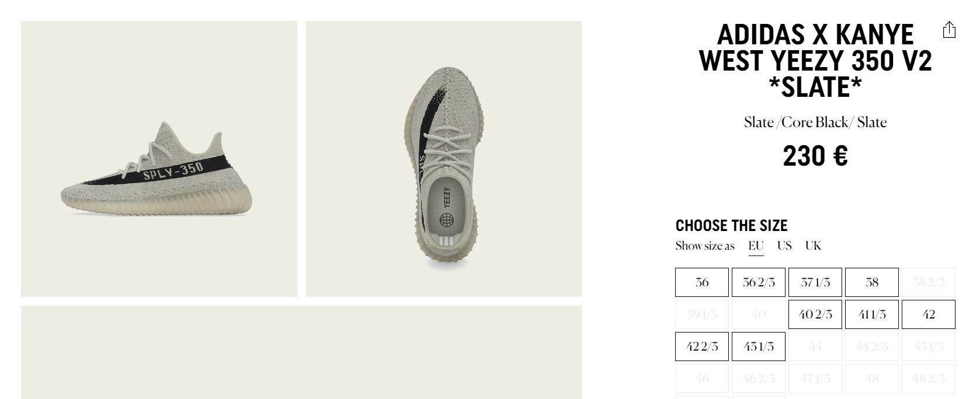Click the greyed-out size 44
The width and height of the screenshot is (980, 399).
(815, 346)
